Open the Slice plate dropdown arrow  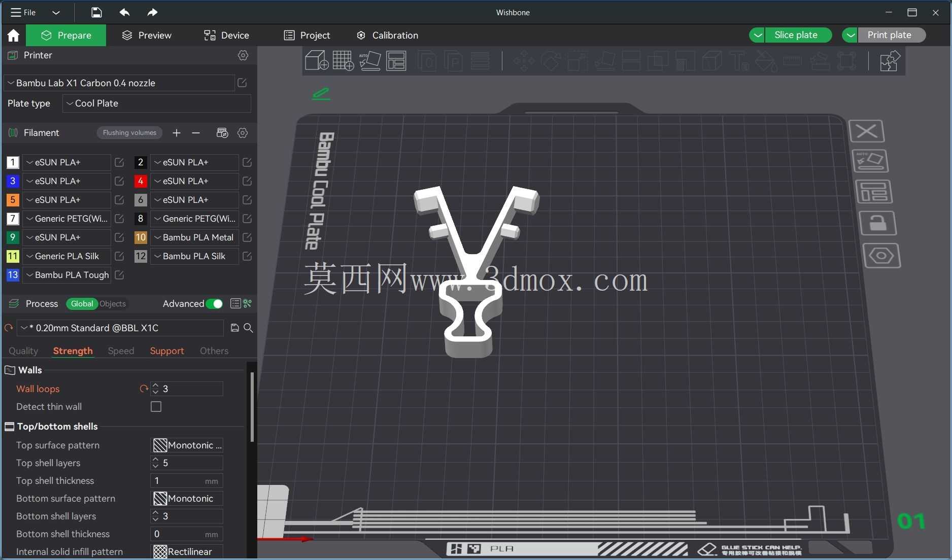757,35
